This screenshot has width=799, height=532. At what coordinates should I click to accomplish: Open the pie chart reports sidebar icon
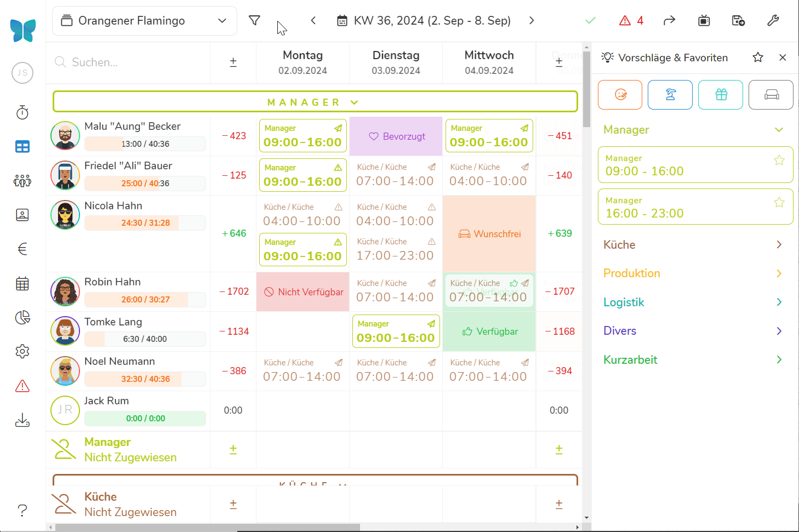tap(22, 318)
